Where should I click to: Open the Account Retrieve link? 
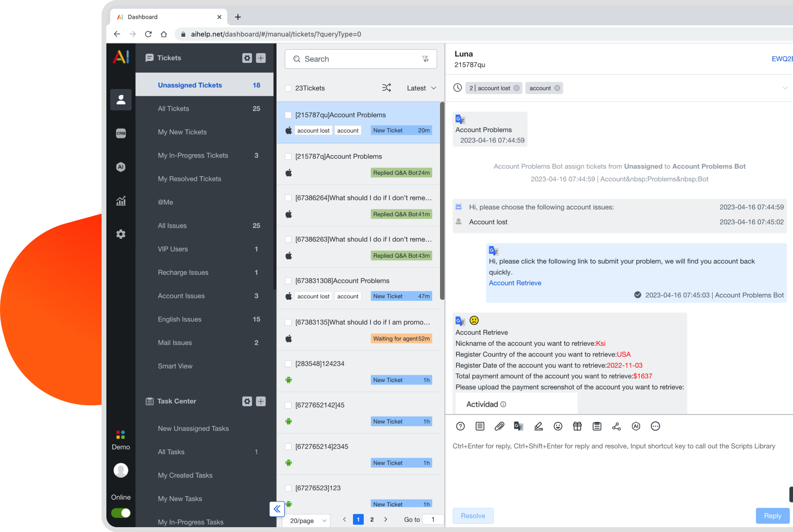[515, 283]
